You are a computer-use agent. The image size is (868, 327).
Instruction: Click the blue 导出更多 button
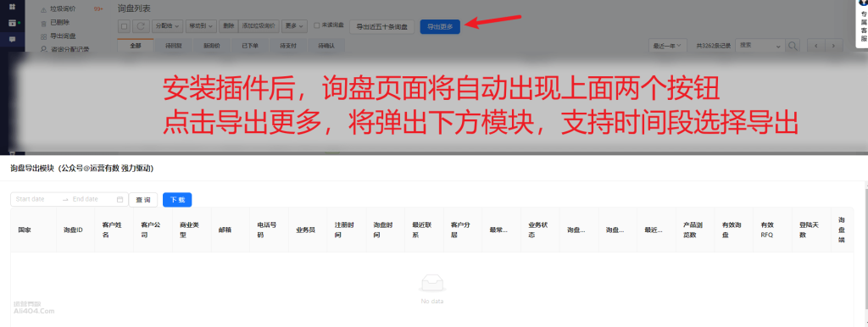tap(440, 26)
